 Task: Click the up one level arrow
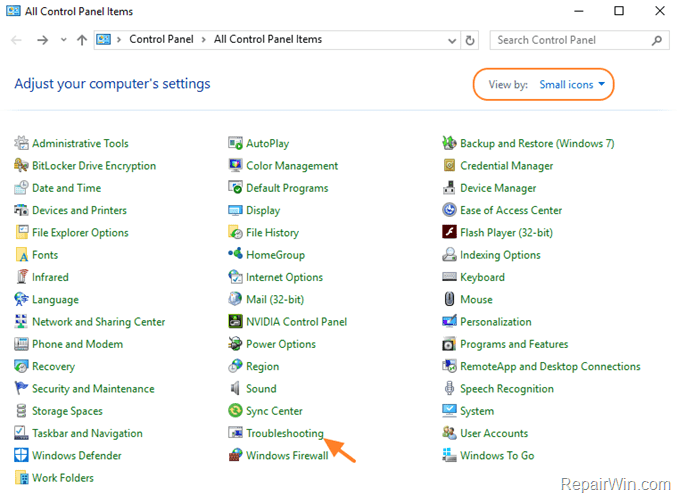[82, 40]
